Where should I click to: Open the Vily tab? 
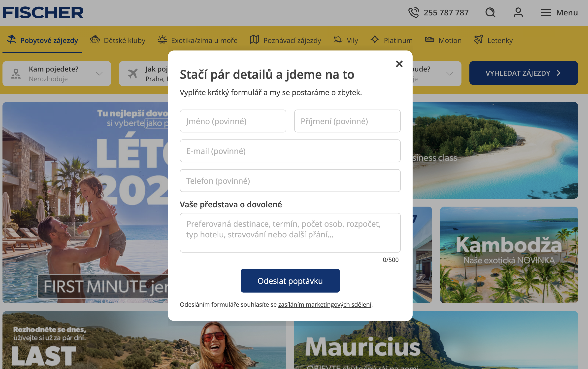[346, 40]
